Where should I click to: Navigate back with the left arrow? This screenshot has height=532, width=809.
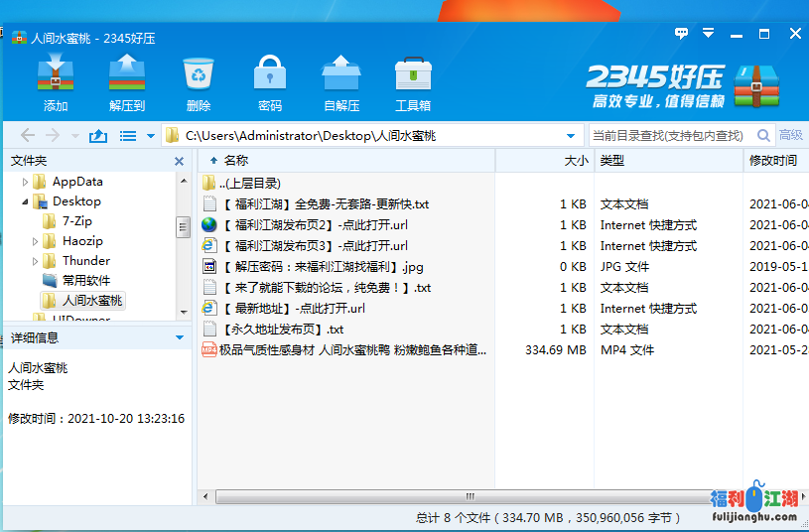coord(28,136)
